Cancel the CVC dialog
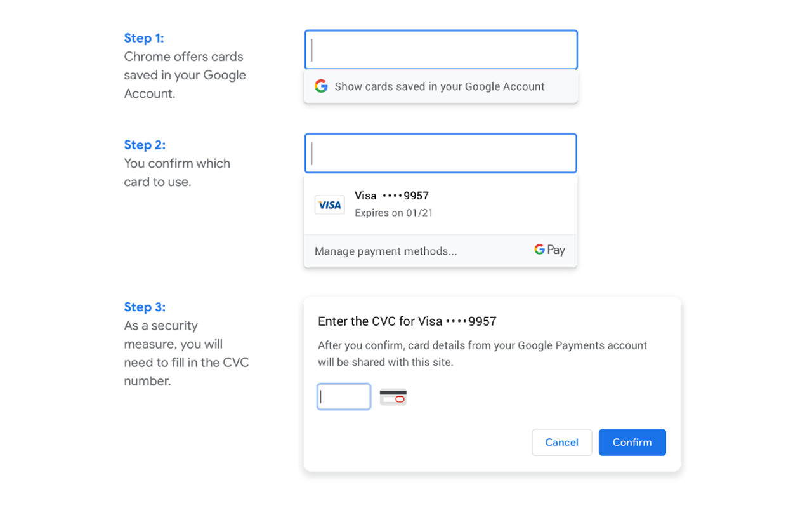Screen dimensions: 812x508 click(562, 442)
